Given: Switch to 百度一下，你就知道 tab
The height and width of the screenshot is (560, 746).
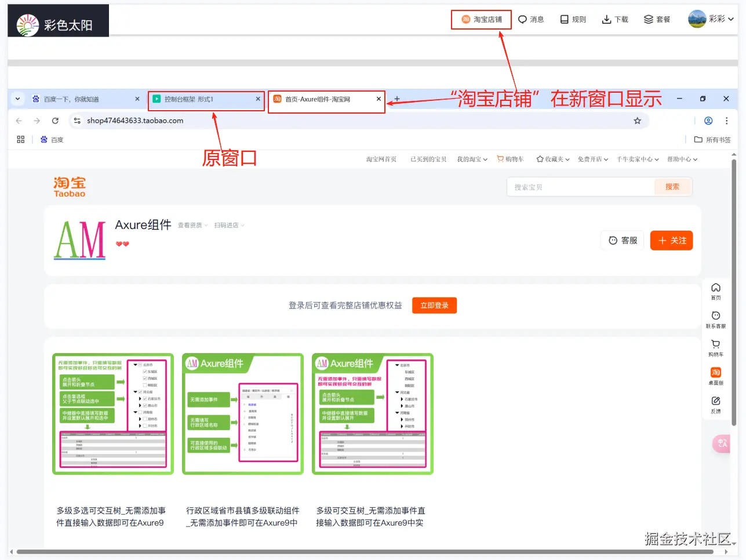Looking at the screenshot, I should pos(85,99).
